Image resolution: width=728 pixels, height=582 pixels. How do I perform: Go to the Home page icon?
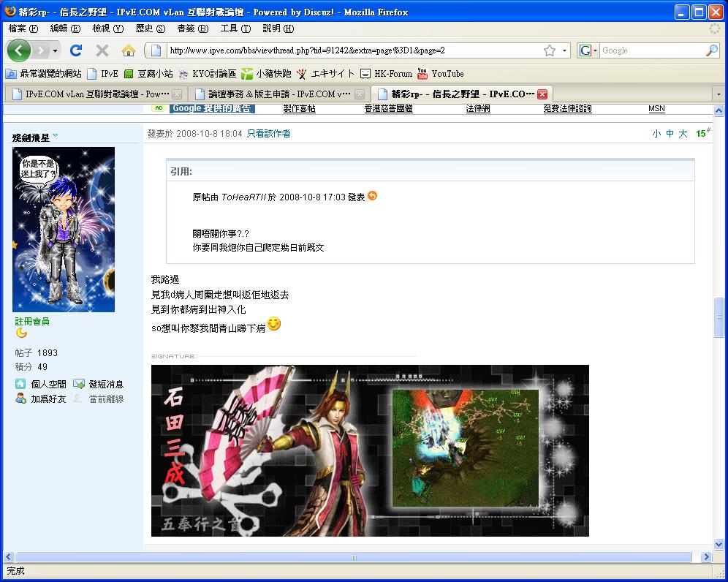click(129, 50)
